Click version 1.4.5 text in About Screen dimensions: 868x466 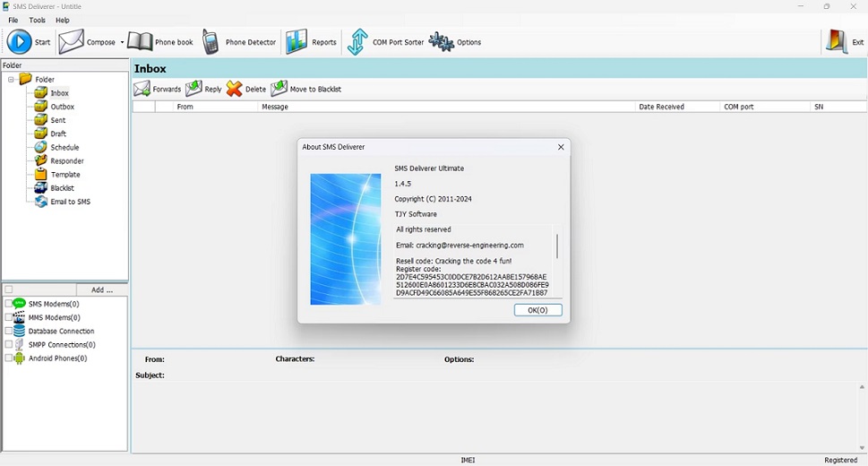pos(402,184)
